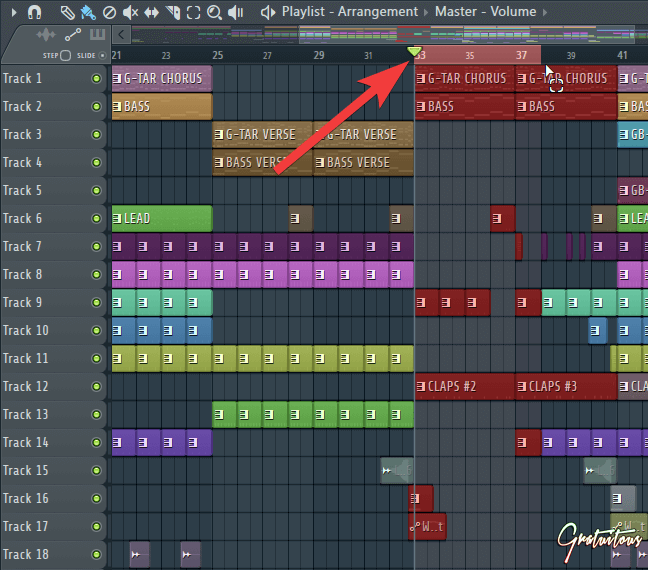Click the Master - Volume title item
Image resolution: width=648 pixels, height=570 pixels.
tap(486, 12)
